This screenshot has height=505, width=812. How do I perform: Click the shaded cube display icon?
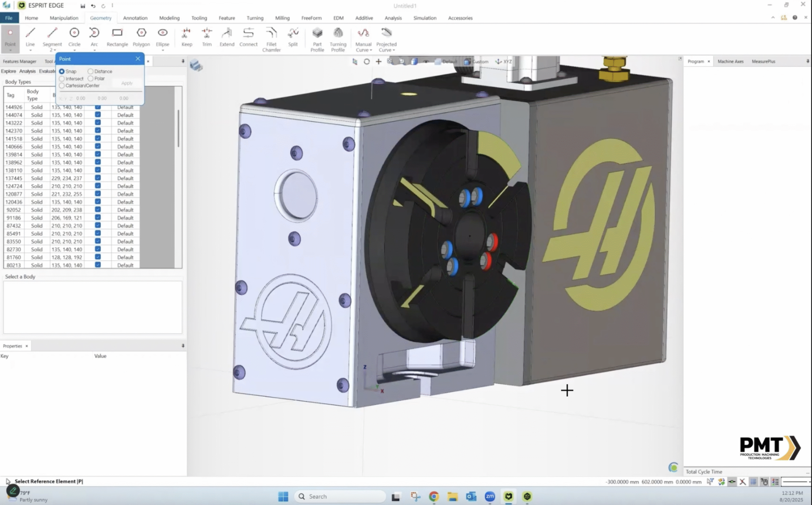[x=414, y=62]
